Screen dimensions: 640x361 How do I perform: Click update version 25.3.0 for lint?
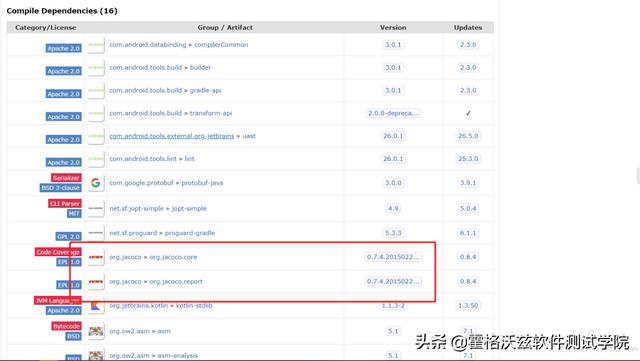tap(468, 158)
